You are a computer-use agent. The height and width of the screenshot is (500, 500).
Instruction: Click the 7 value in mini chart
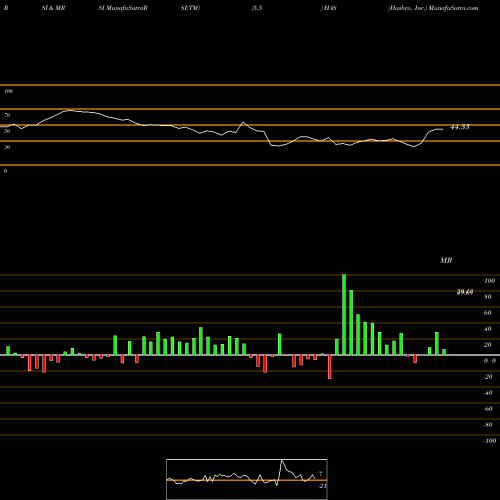click(320, 474)
